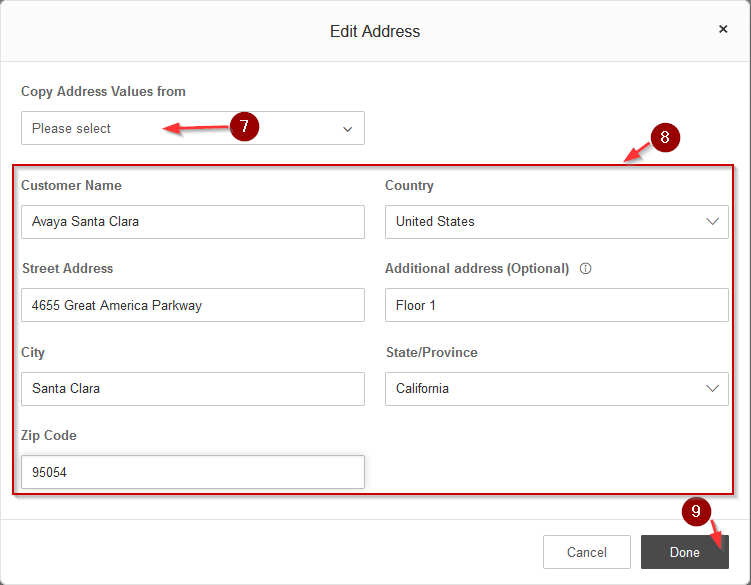Image resolution: width=751 pixels, height=585 pixels.
Task: Click the red number 7 annotation marker
Action: pos(244,126)
